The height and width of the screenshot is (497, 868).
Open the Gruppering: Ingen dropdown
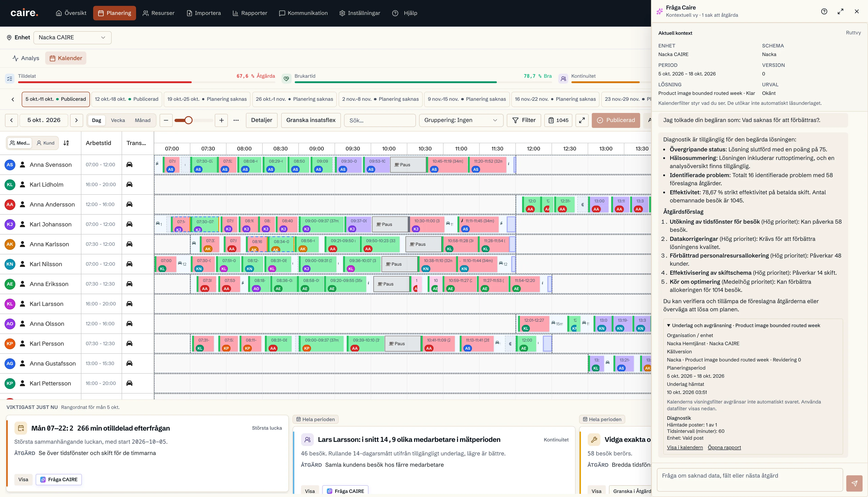[x=461, y=120]
